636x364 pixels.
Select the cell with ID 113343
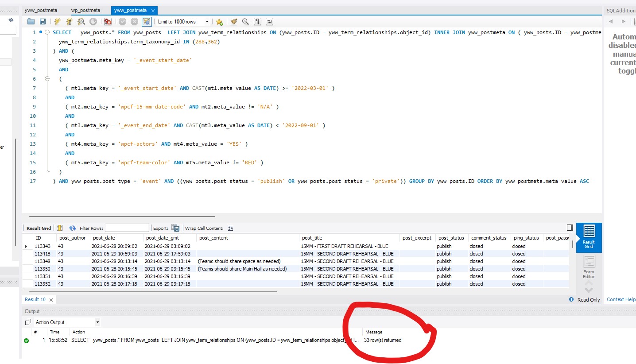coord(45,246)
